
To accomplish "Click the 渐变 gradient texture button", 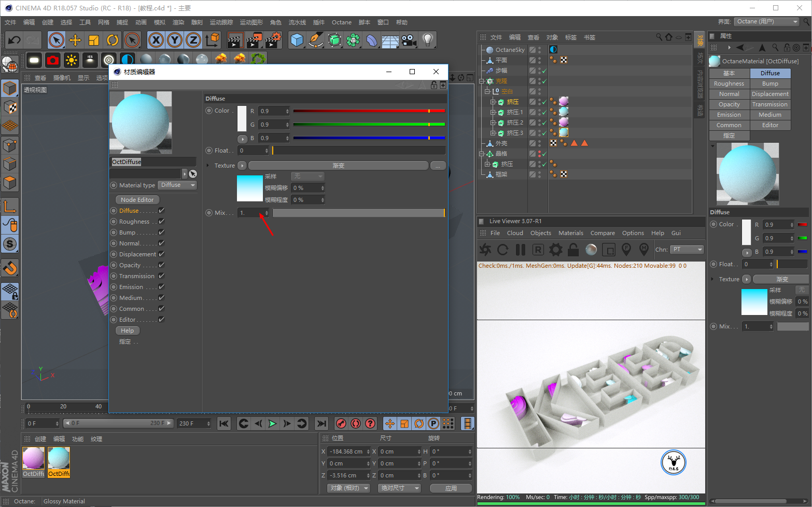I will point(339,166).
